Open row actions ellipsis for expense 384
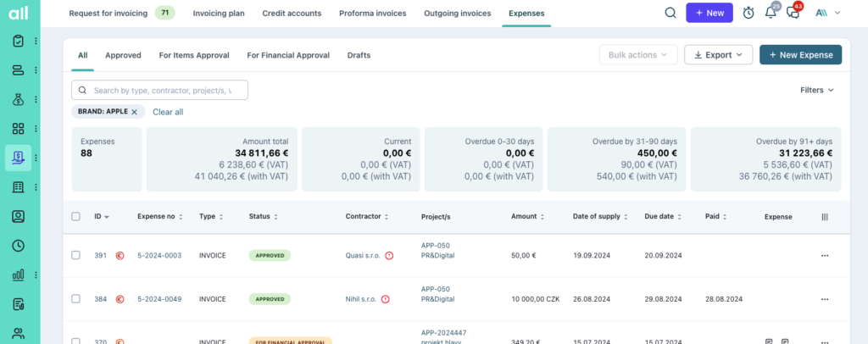The height and width of the screenshot is (344, 868). click(825, 299)
